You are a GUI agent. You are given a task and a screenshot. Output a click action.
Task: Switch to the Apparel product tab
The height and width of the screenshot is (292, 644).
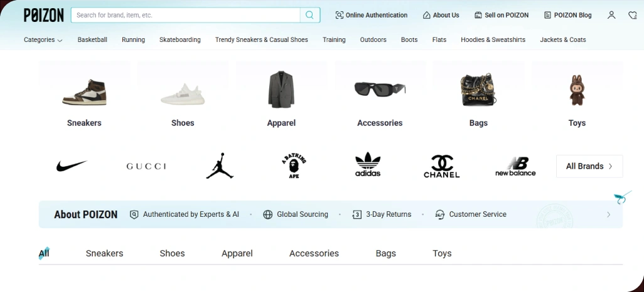[x=237, y=253]
